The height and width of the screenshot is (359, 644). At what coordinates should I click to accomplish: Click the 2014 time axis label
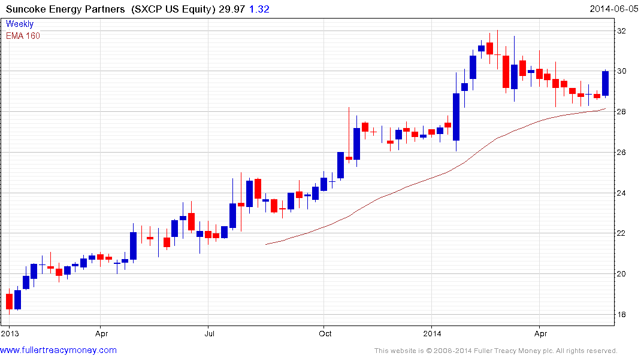click(432, 333)
